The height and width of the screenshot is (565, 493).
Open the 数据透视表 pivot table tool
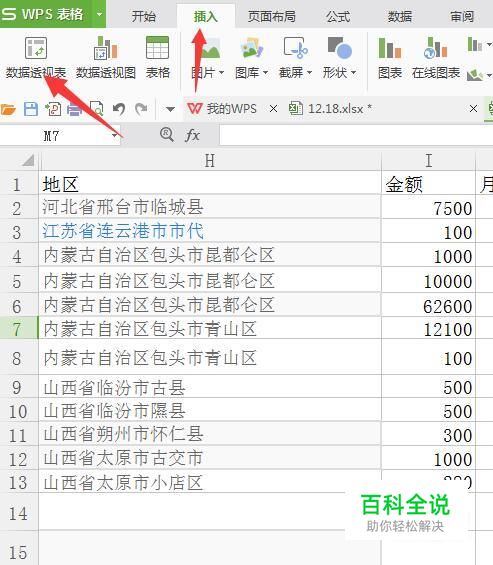(x=36, y=58)
